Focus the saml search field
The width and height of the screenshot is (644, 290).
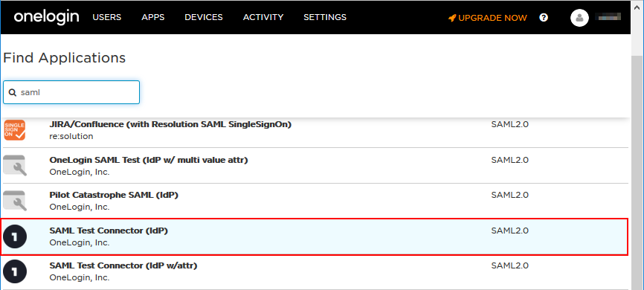tap(71, 92)
